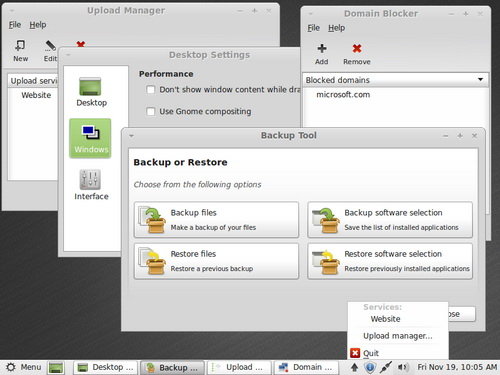The width and height of the screenshot is (500, 375).
Task: Select Upload manager... in tray popup menu
Action: (398, 336)
